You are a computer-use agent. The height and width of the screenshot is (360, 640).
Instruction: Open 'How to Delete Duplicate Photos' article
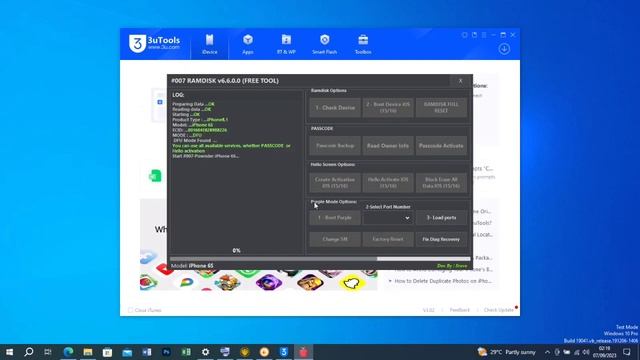(443, 281)
